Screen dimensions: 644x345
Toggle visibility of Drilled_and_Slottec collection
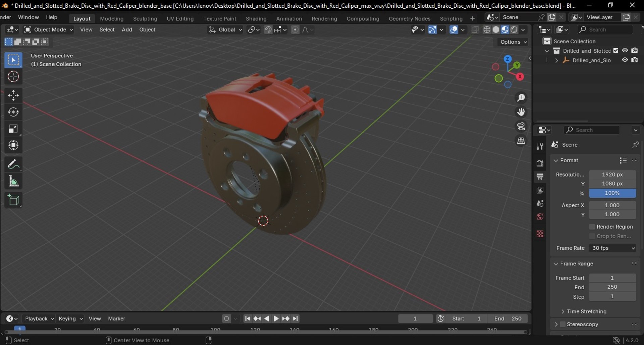click(625, 50)
